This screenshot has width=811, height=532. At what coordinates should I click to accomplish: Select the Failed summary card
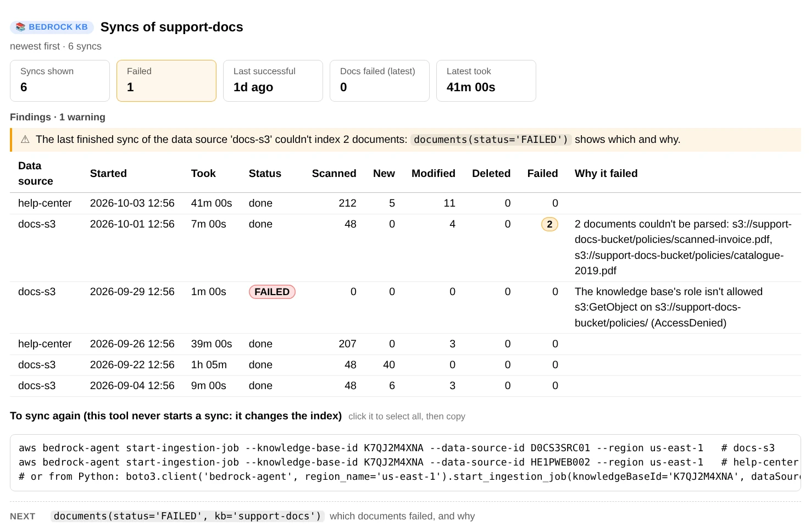(166, 81)
